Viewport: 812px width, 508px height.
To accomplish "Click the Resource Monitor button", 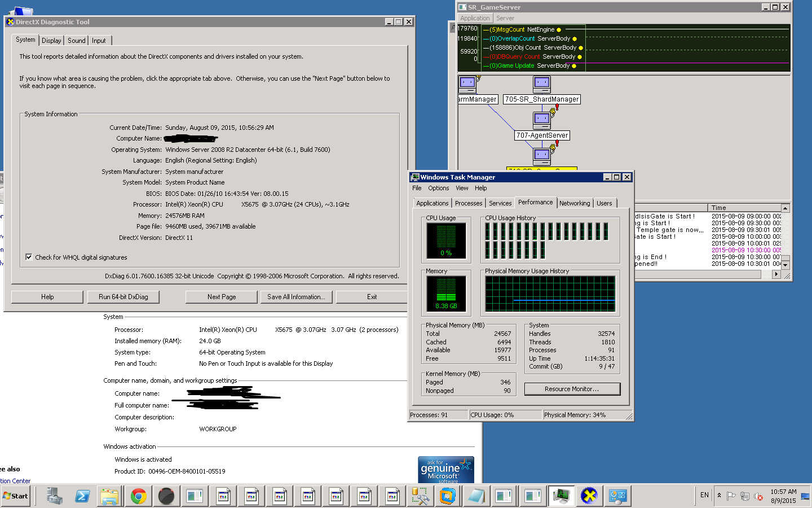I will click(572, 389).
